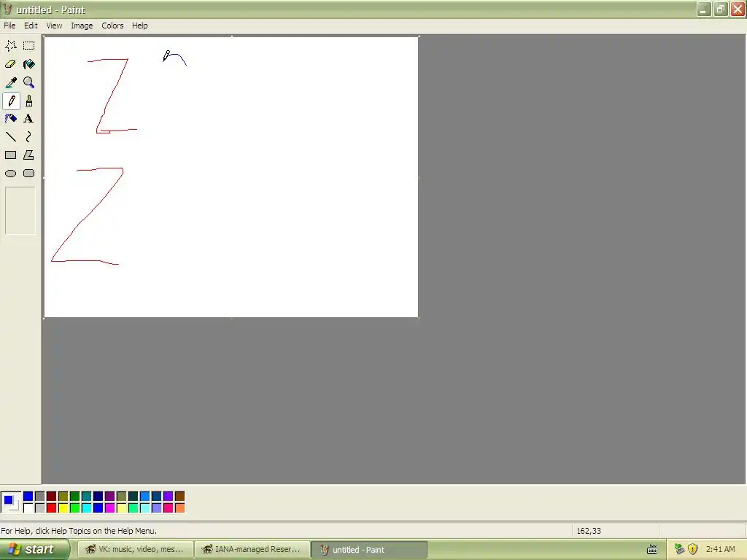747x560 pixels.
Task: Click the Windows start button
Action: tap(34, 550)
